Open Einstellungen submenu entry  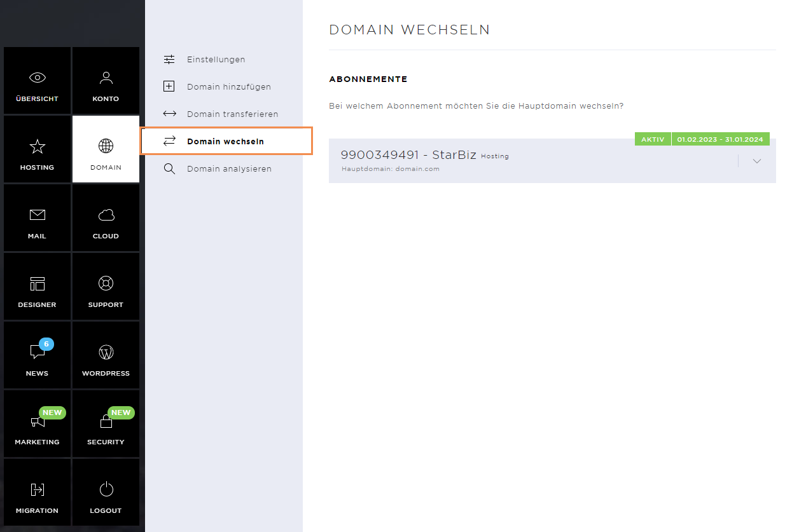click(x=216, y=59)
